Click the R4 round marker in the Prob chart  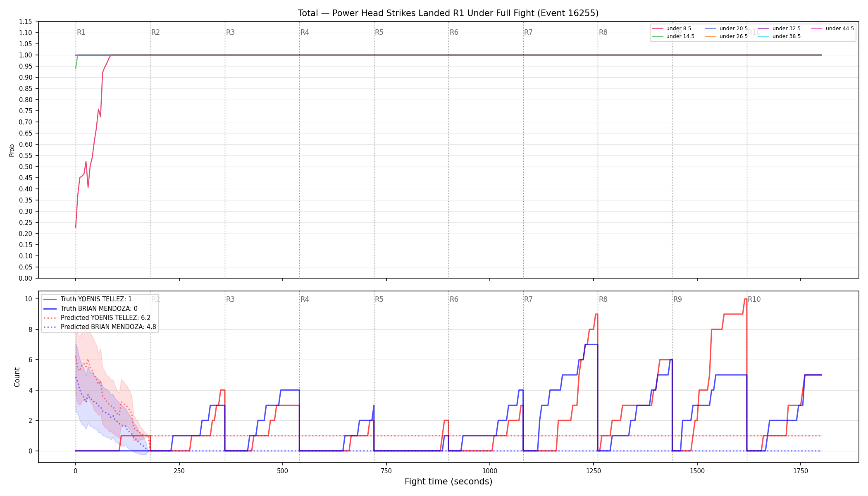click(x=305, y=32)
